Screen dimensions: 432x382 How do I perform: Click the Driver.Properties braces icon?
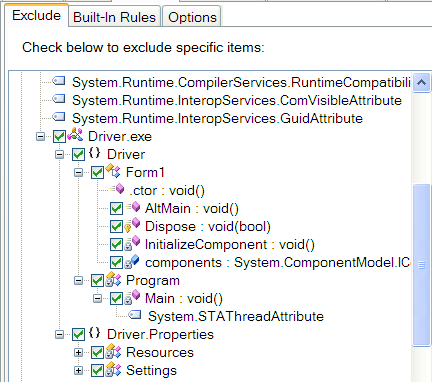click(x=94, y=333)
